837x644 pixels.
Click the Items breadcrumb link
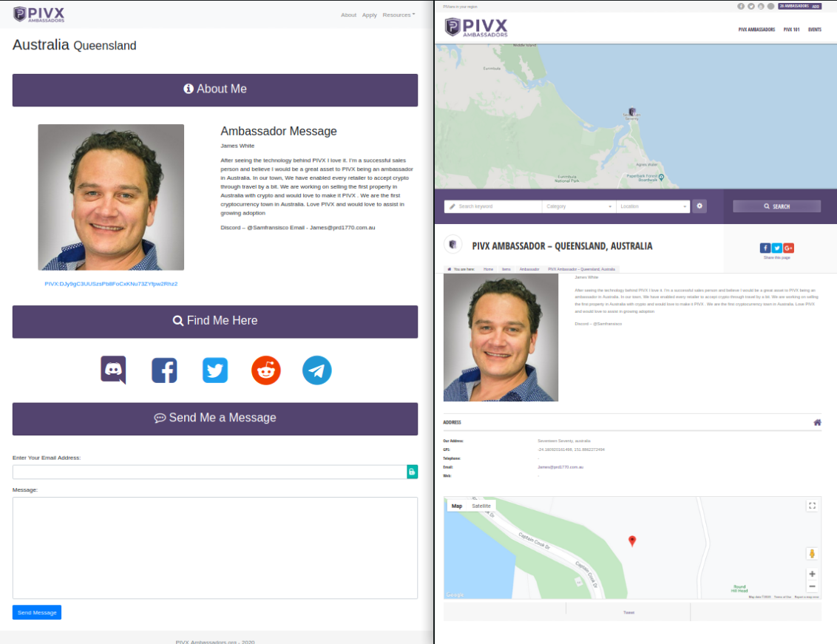(x=506, y=269)
